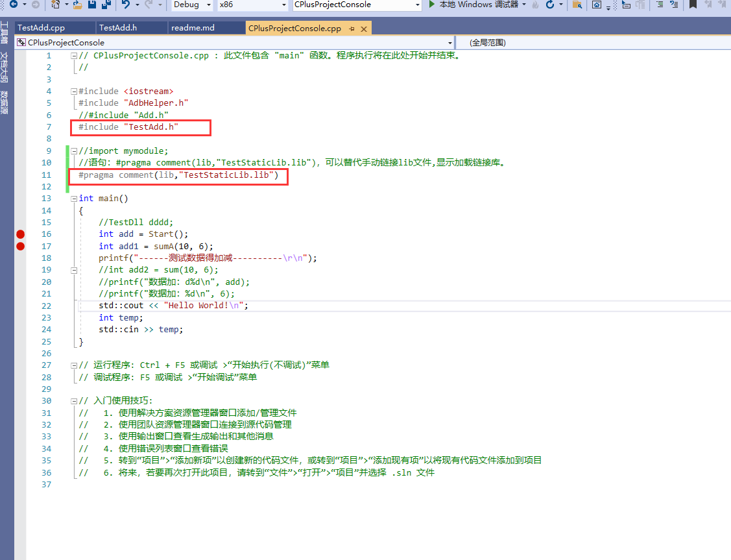The image size is (731, 560).
Task: Click the project icon beside CPlusProjectConsole scope
Action: tap(21, 42)
